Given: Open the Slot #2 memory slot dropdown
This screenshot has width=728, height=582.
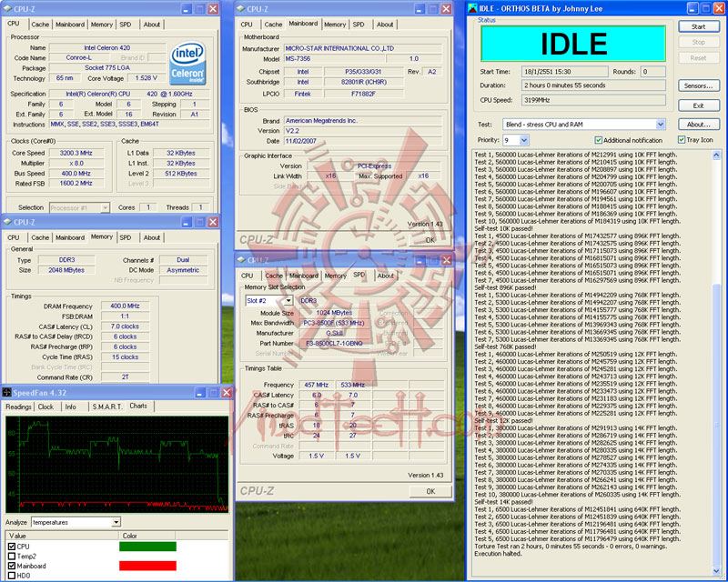Looking at the screenshot, I should tap(288, 300).
